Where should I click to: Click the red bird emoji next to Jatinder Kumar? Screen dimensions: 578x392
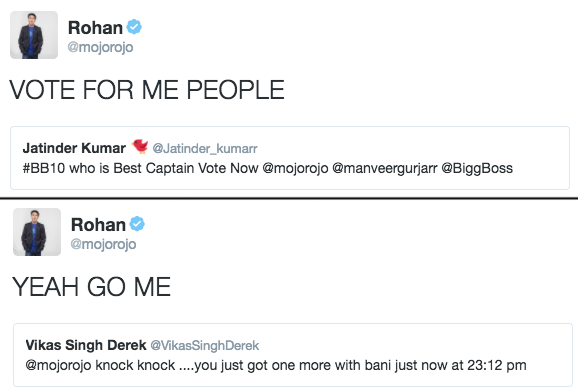pos(140,146)
